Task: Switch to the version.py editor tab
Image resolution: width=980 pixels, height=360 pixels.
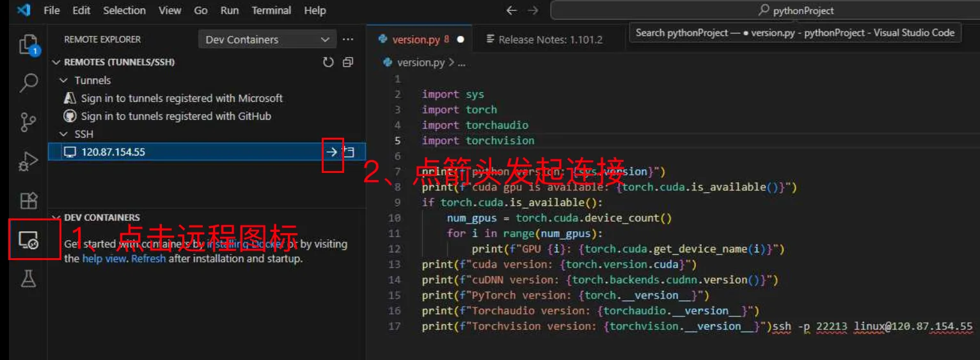Action: [420, 40]
